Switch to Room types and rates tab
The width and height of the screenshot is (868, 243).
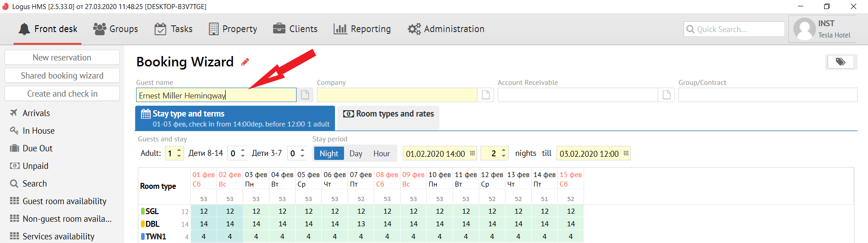point(389,114)
